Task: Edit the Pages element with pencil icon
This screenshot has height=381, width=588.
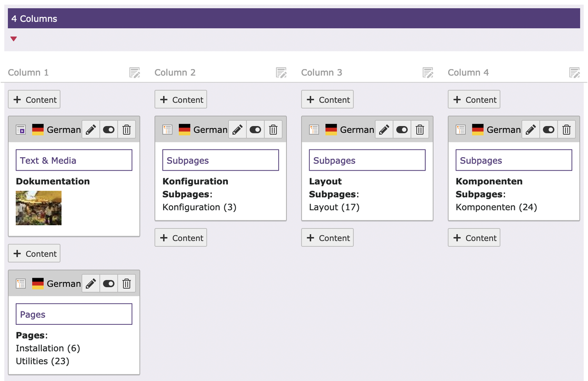Action: pyautogui.click(x=91, y=283)
